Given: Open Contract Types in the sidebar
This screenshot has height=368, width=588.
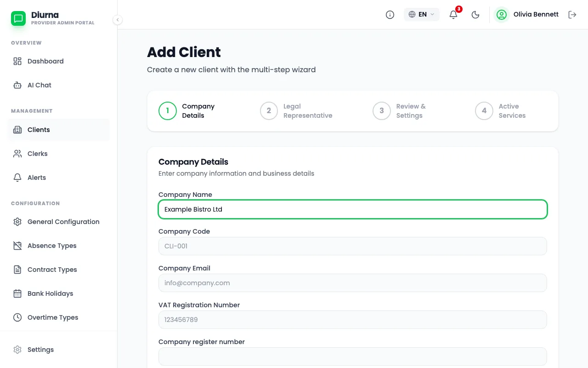Looking at the screenshot, I should point(59,270).
